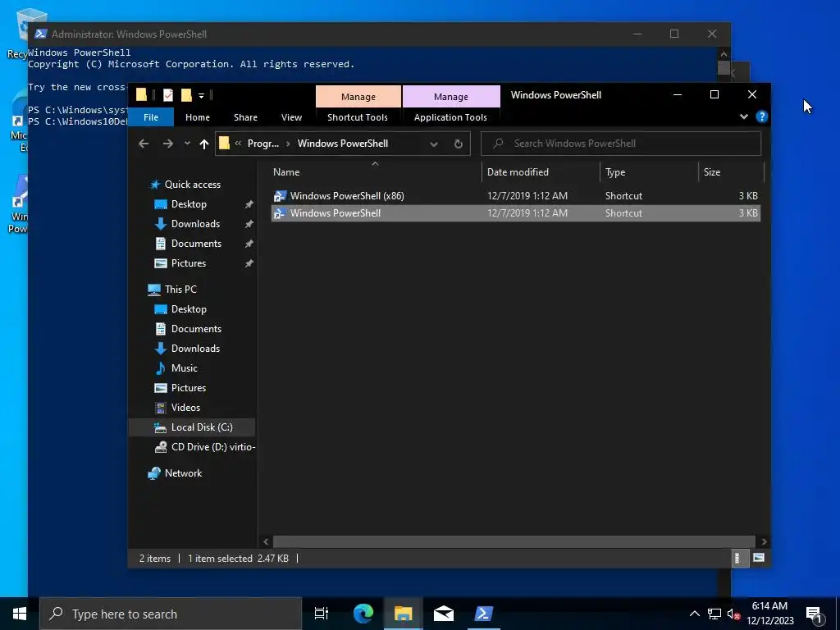Open the notification Action Center
Image resolution: width=840 pixels, height=630 pixels.
click(815, 615)
